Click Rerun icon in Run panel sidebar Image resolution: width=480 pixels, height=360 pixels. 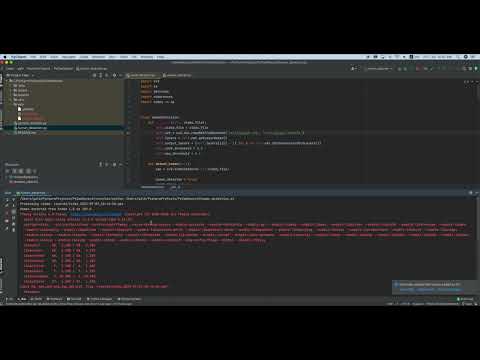tap(7, 200)
